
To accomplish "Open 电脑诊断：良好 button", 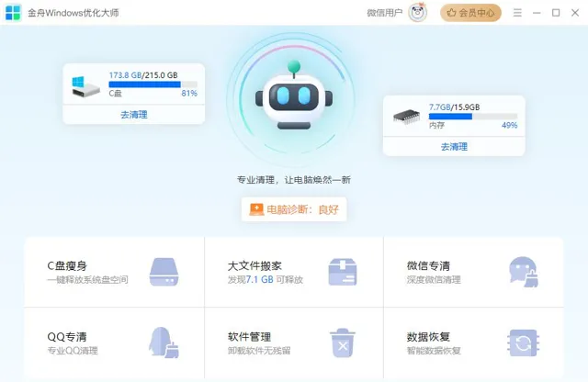I will pos(294,209).
